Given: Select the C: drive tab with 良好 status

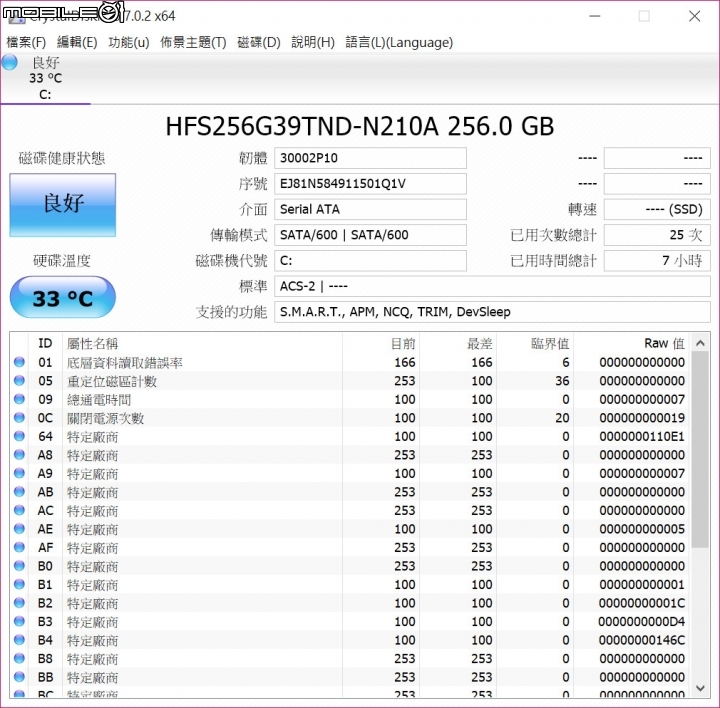Looking at the screenshot, I should (x=45, y=78).
